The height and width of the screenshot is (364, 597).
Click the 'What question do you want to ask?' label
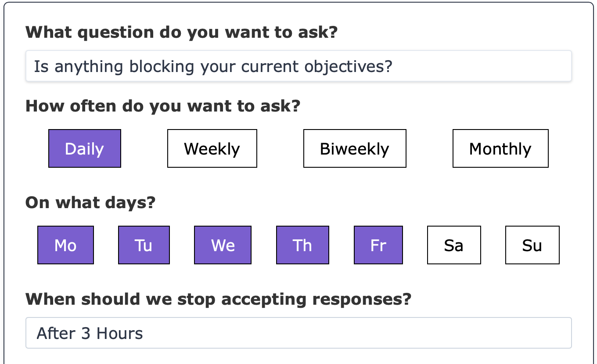coord(182,32)
